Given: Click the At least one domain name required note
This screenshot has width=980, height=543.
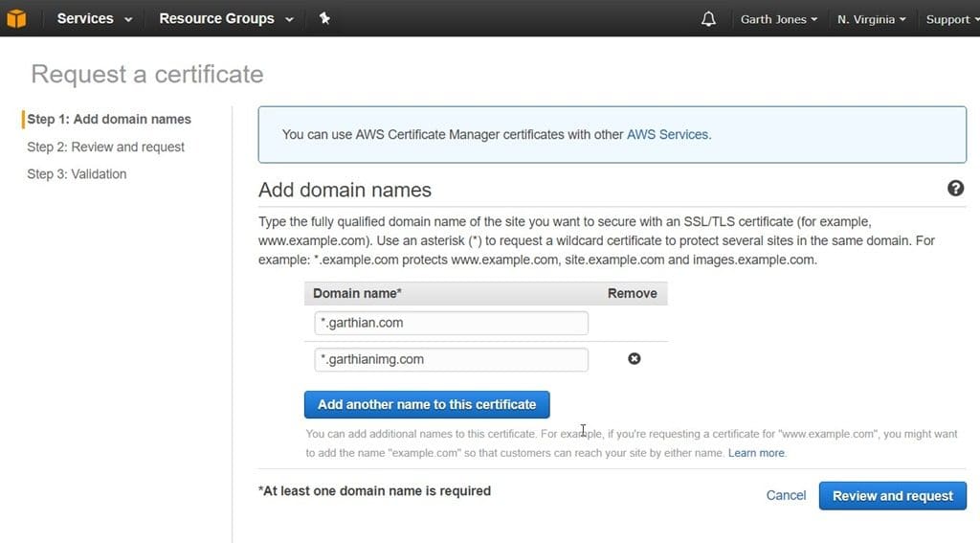Looking at the screenshot, I should point(374,491).
